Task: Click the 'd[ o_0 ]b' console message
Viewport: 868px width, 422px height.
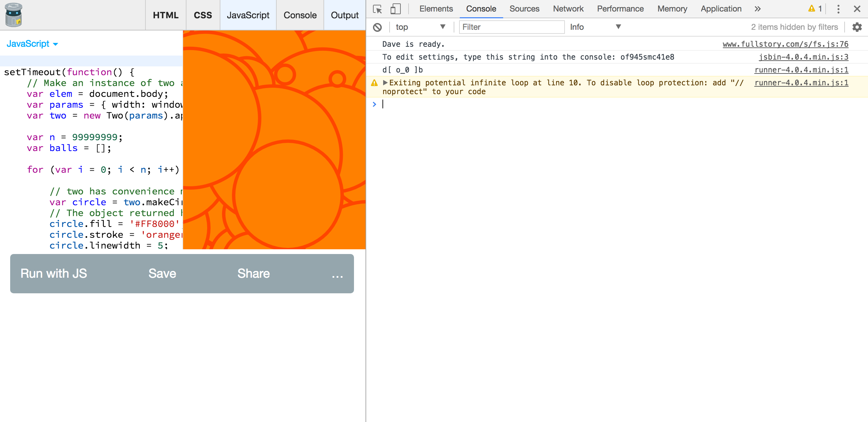Action: coord(402,70)
